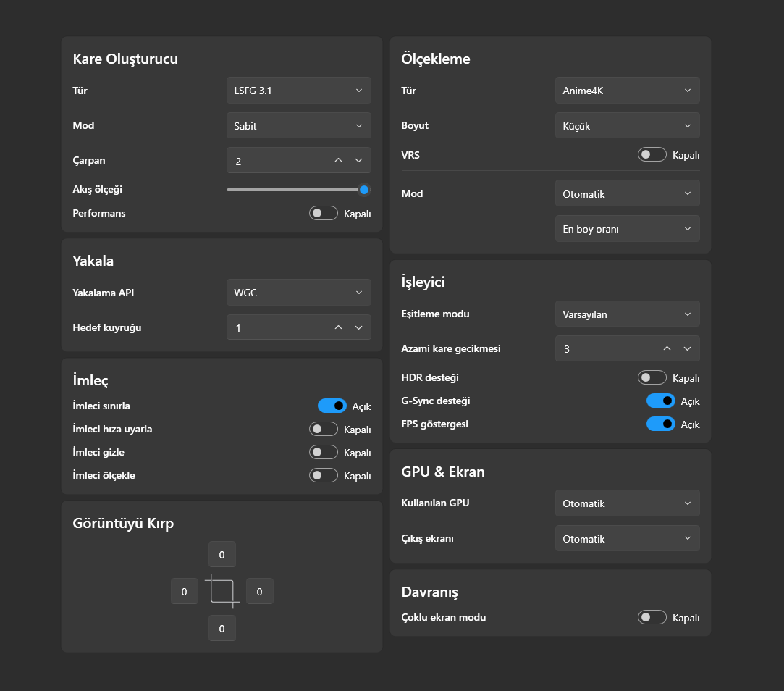Turn on Çoklu ekran modu
The image size is (784, 691).
click(652, 618)
